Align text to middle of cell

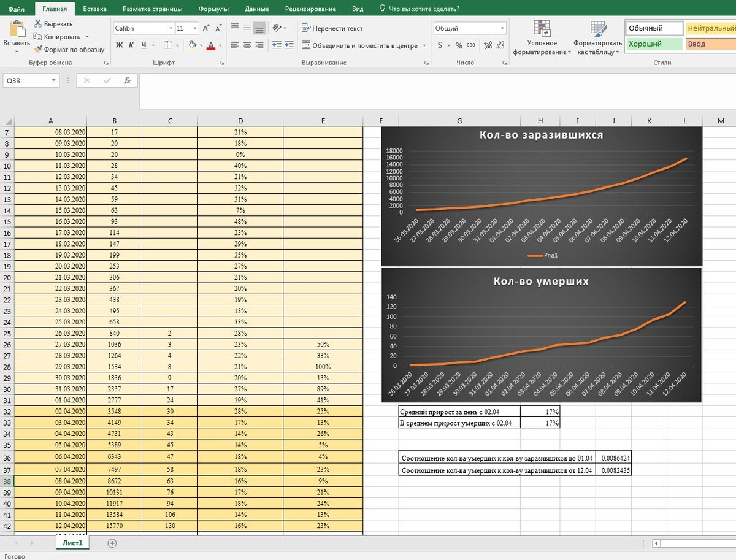(247, 28)
